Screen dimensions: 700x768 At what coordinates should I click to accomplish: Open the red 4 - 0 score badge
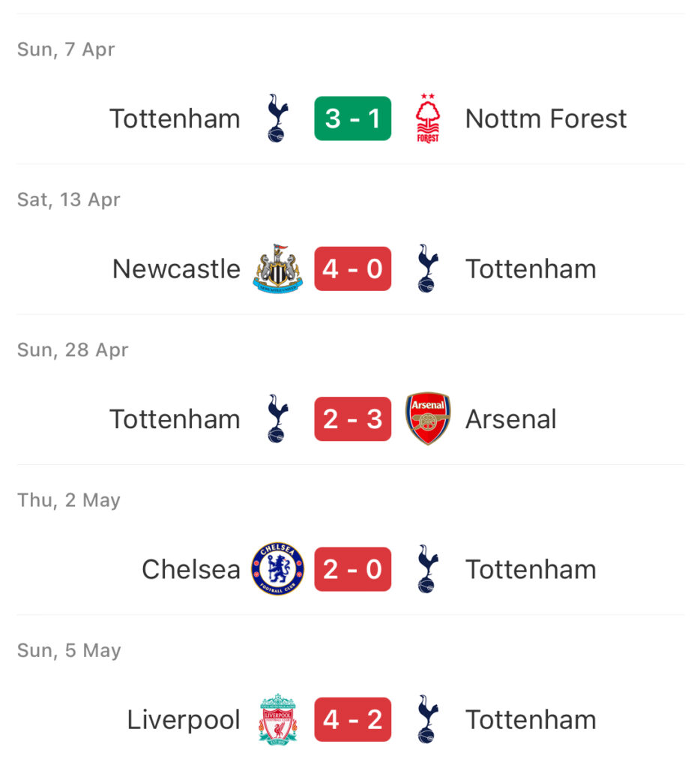(352, 269)
